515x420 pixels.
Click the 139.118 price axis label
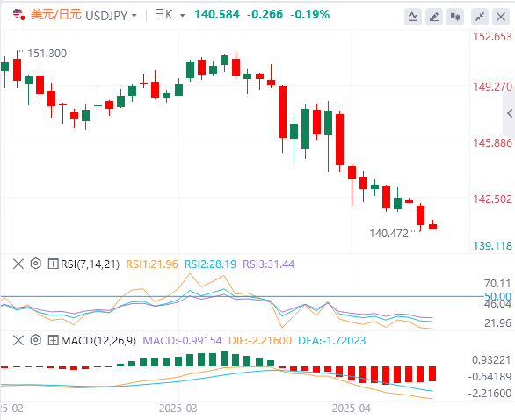point(492,246)
